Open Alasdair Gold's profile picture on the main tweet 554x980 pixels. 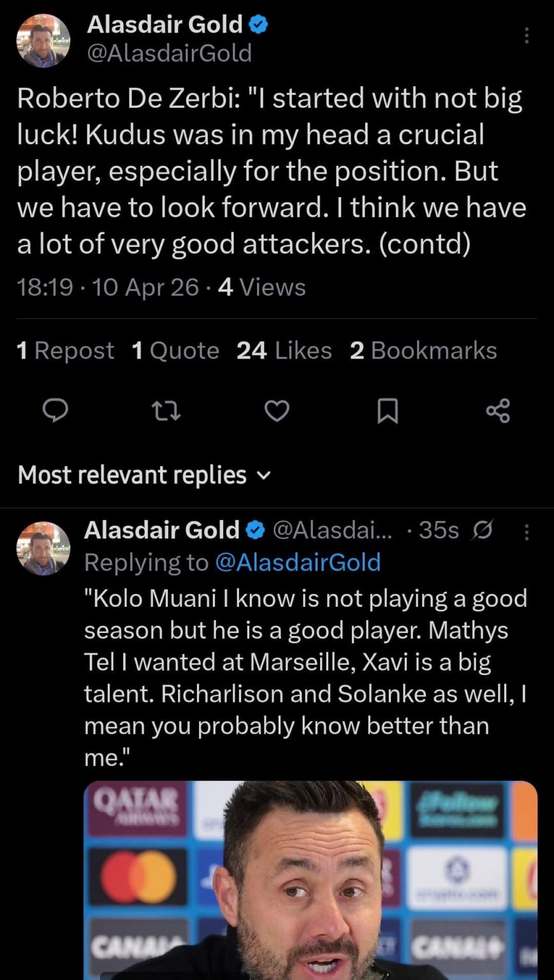[x=43, y=40]
